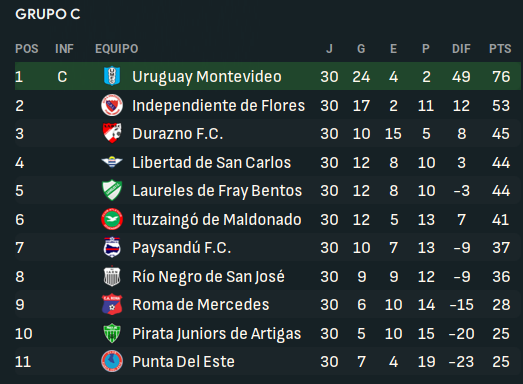Image resolution: width=523 pixels, height=384 pixels.
Task: Click the EQUIPO column header
Action: [x=117, y=49]
